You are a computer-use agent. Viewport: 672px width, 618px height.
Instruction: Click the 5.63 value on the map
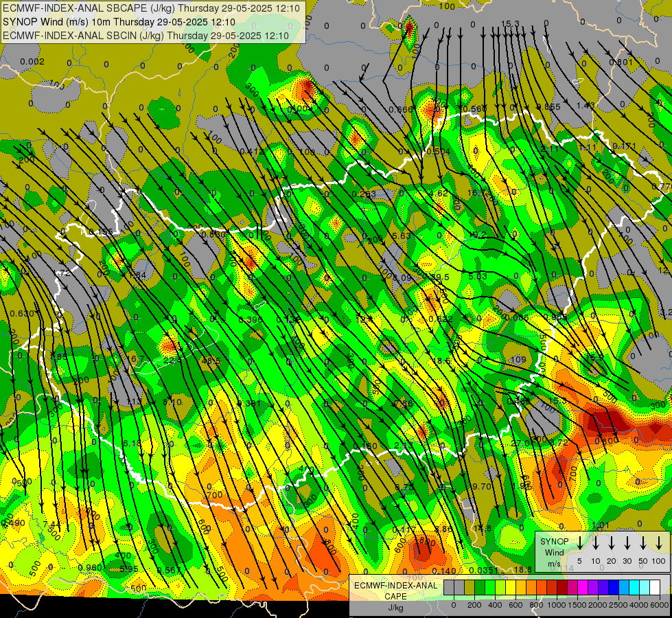[x=401, y=236]
